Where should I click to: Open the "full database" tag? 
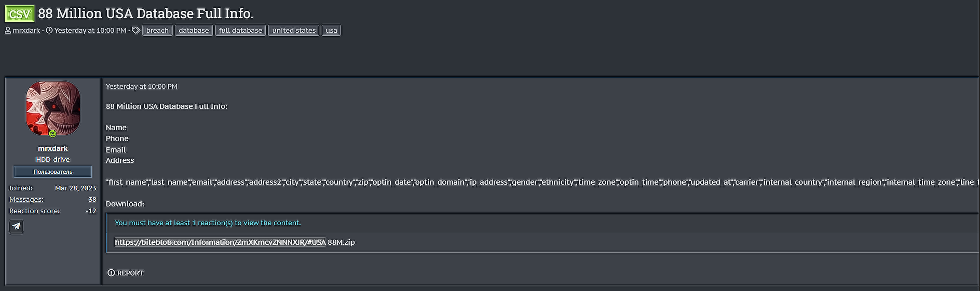(240, 31)
